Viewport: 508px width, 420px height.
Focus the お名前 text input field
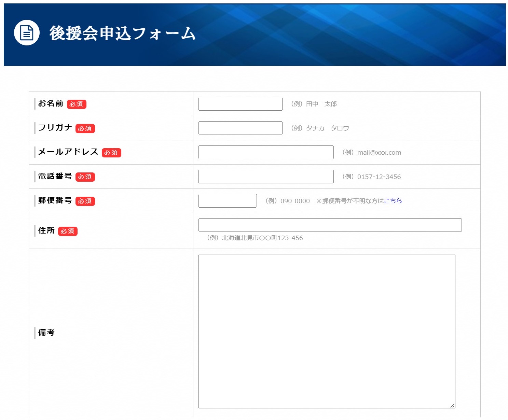click(240, 104)
